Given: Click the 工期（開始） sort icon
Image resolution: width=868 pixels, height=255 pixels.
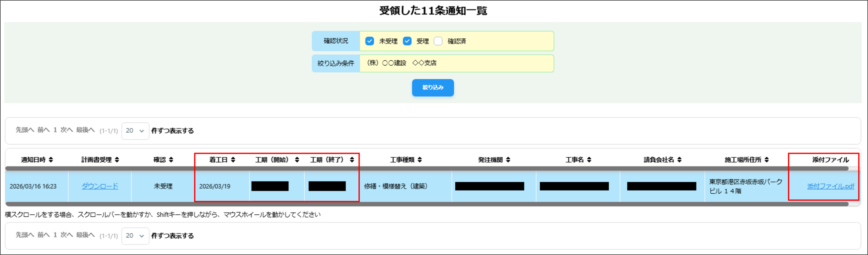Looking at the screenshot, I should tap(297, 160).
